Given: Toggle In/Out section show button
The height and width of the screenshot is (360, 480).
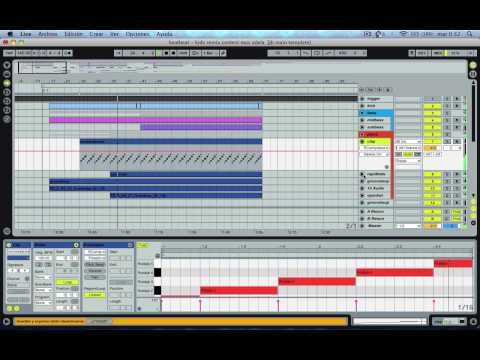Looking at the screenshot, I should [x=473, y=202].
